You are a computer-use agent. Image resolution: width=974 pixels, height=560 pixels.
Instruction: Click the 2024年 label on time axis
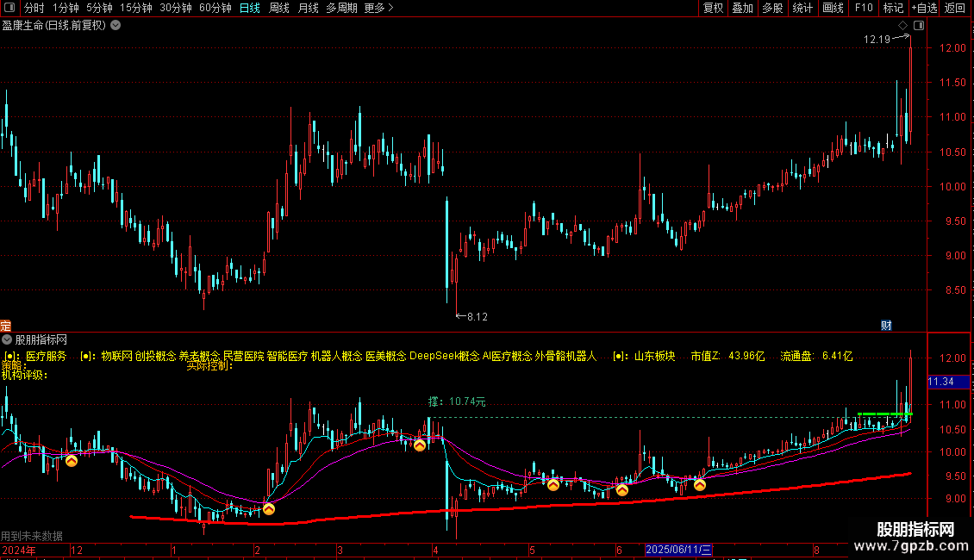tap(18, 550)
